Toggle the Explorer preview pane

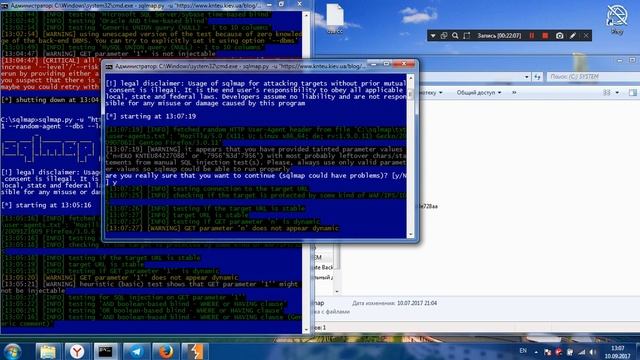632,93
